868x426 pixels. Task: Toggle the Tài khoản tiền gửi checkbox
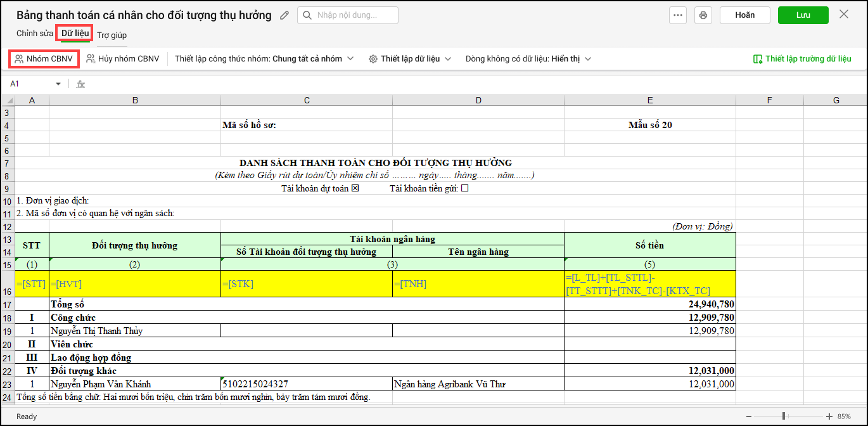click(464, 188)
